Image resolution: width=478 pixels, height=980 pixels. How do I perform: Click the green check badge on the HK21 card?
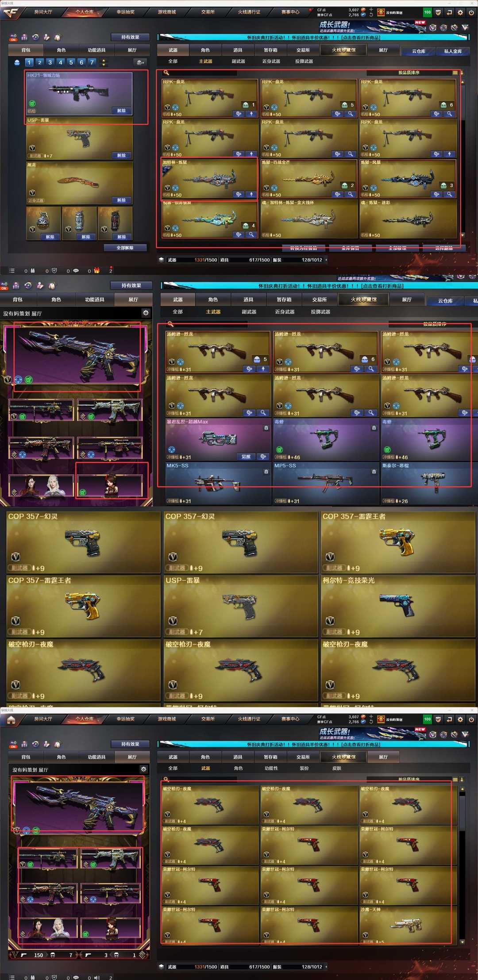pos(32,103)
